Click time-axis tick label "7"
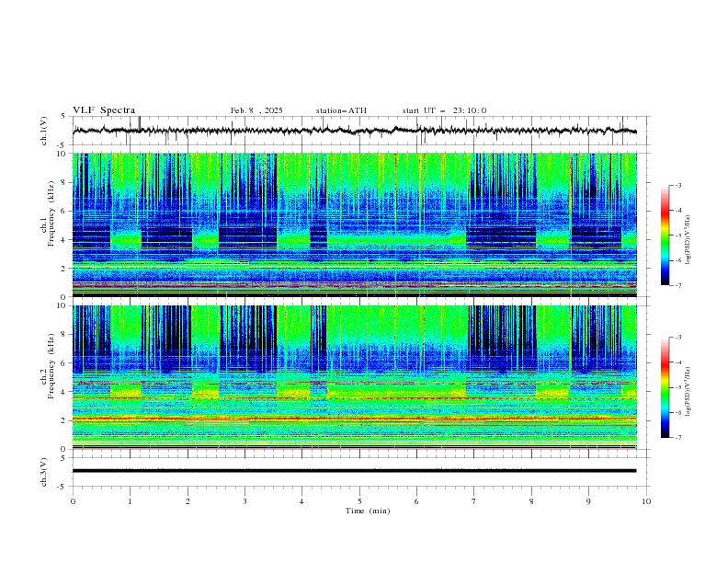The width and height of the screenshot is (728, 563). [x=474, y=501]
